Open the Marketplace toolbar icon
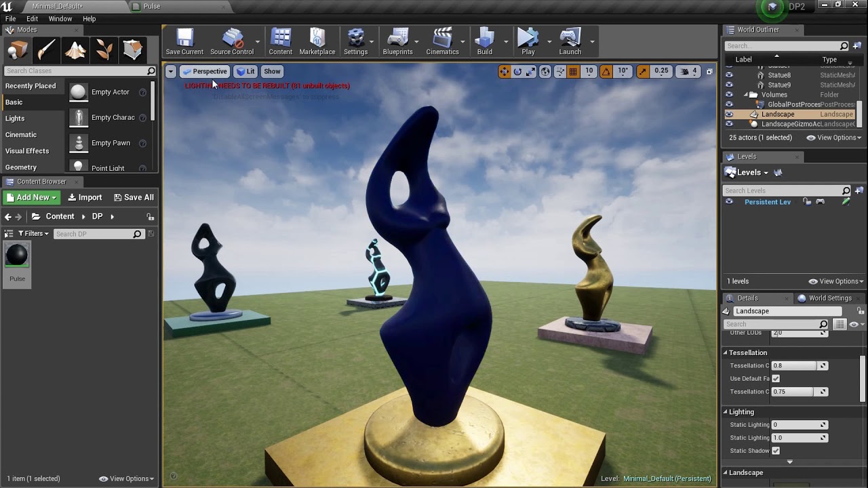 317,42
